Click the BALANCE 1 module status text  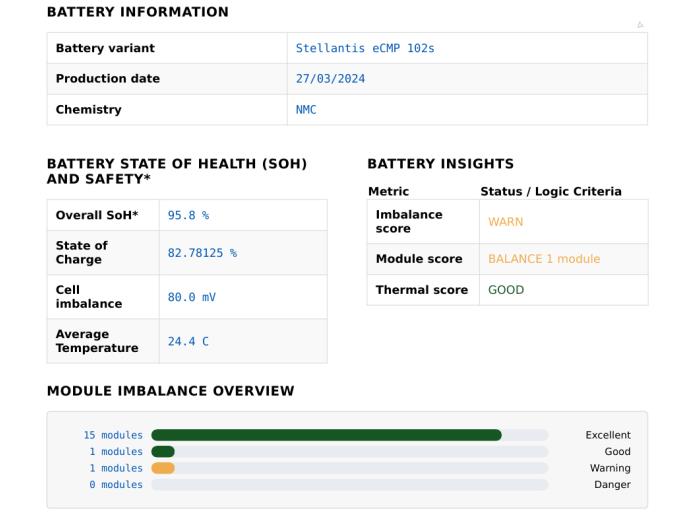tap(544, 259)
